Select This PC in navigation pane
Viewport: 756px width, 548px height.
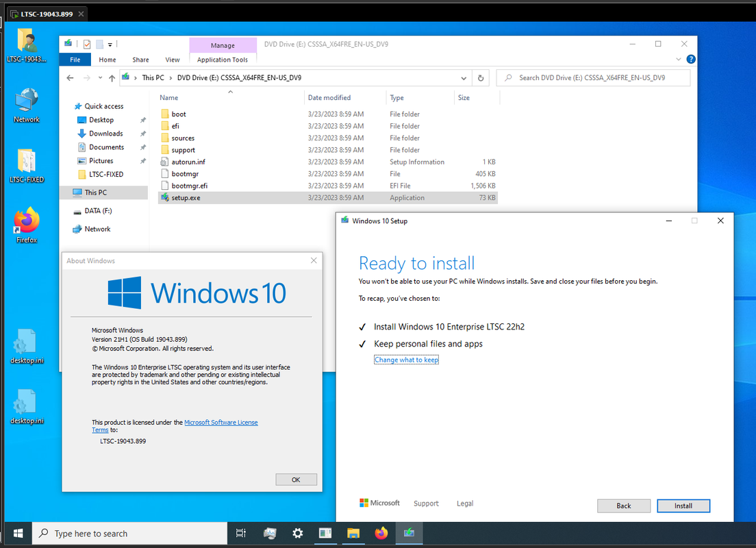(x=103, y=192)
